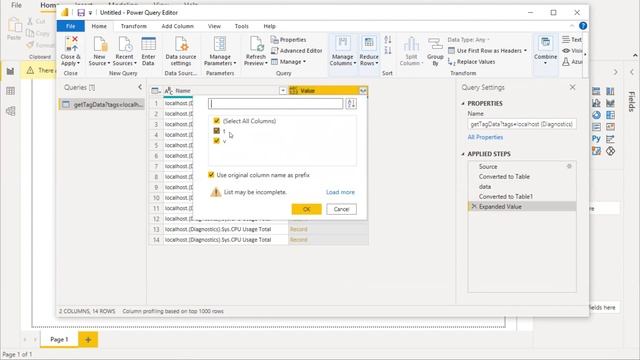The width and height of the screenshot is (640, 360).
Task: Click Replace Values in ribbon
Action: tap(471, 62)
